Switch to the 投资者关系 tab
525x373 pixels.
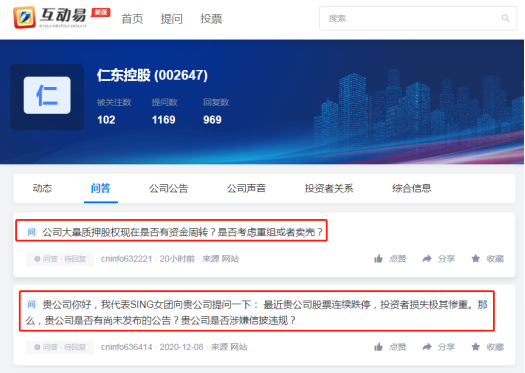[329, 188]
